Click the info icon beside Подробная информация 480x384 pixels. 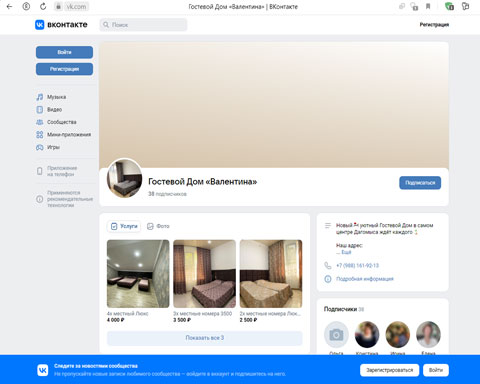[x=328, y=279]
